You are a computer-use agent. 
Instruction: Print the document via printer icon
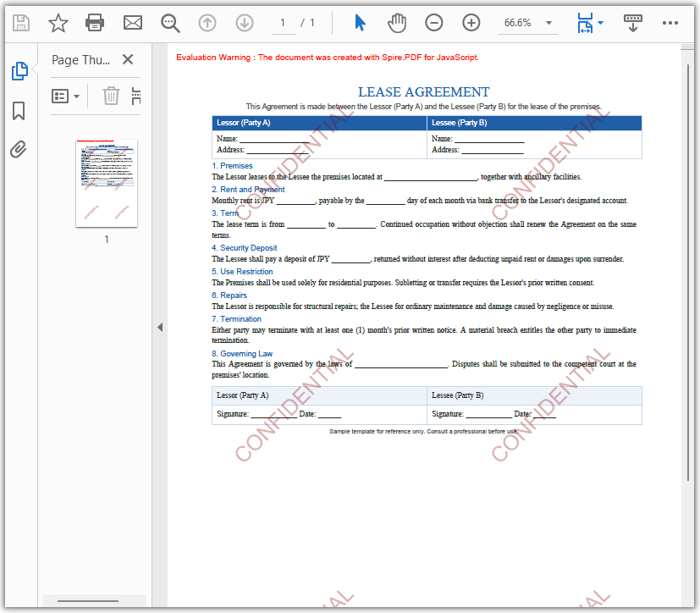[95, 22]
